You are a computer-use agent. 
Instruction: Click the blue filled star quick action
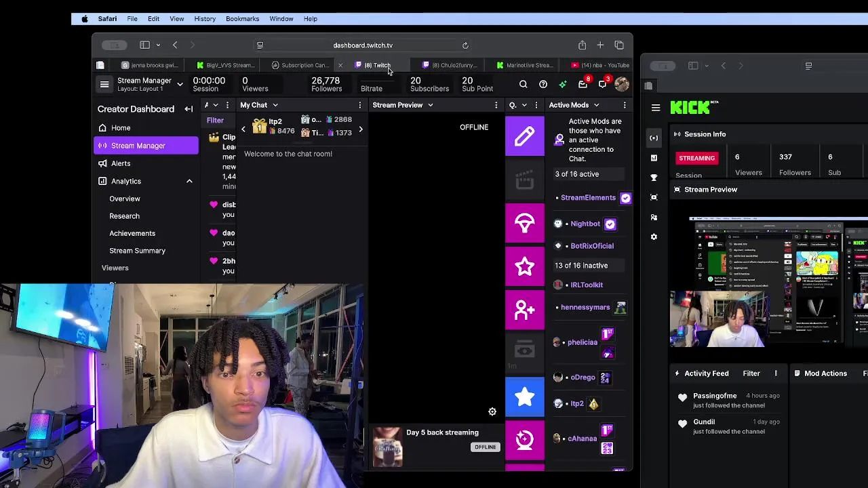[524, 396]
